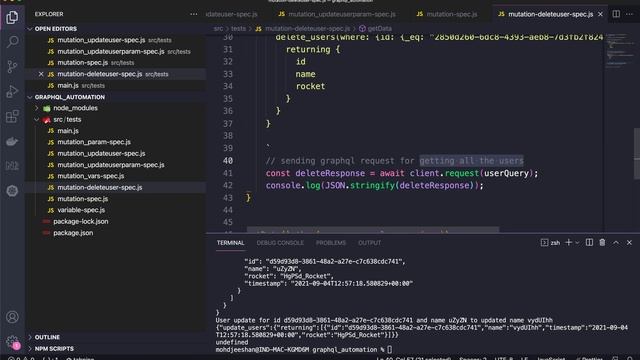Screen dimensions: 640x360
Task: Open the Docker view in activity bar
Action: [12, 141]
